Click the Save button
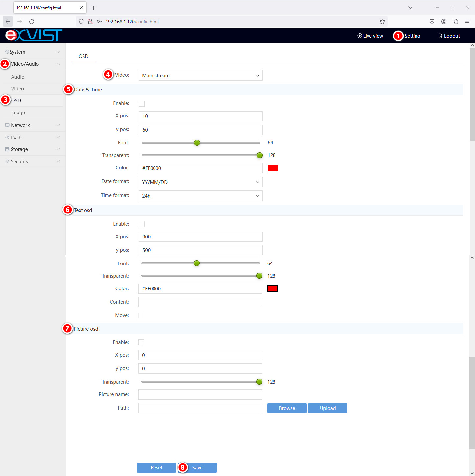 click(197, 467)
